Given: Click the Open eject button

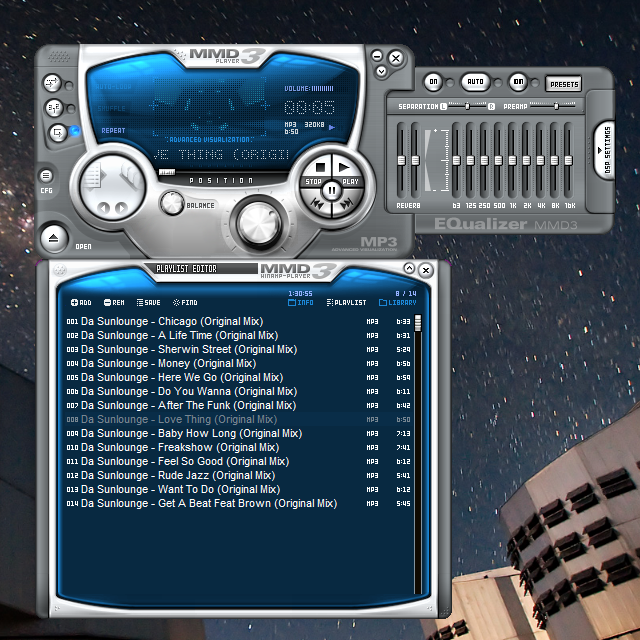Looking at the screenshot, I should click(x=54, y=238).
